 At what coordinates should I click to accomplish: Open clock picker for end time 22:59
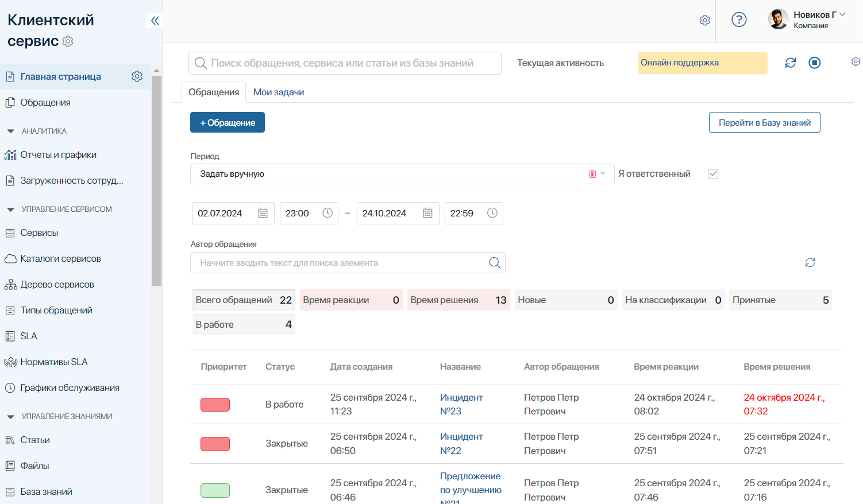492,214
